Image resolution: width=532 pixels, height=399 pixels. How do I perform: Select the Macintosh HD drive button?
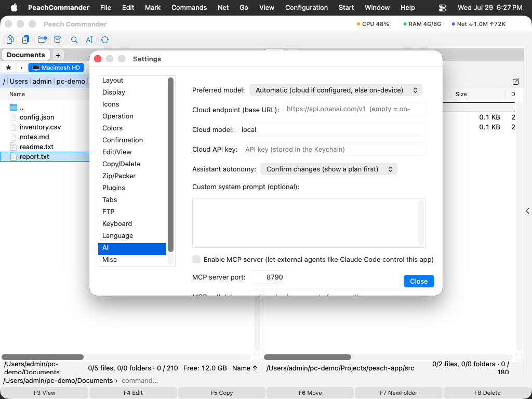pos(56,68)
